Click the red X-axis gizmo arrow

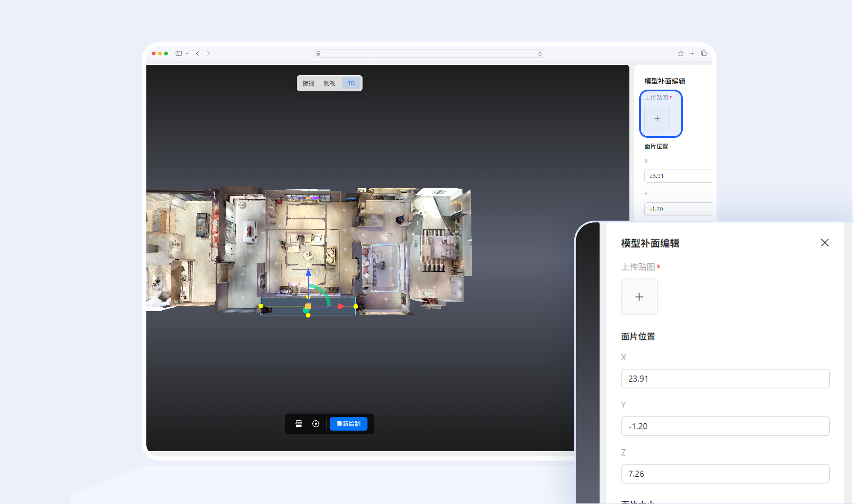click(342, 306)
